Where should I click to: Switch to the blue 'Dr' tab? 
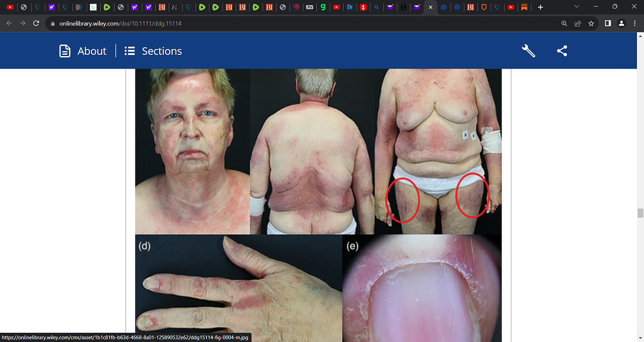click(x=350, y=7)
